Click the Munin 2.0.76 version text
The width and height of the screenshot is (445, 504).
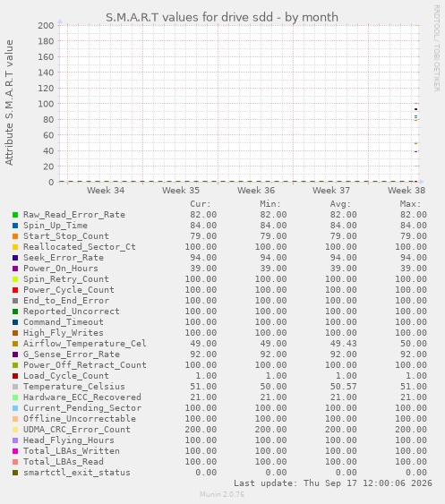222,494
